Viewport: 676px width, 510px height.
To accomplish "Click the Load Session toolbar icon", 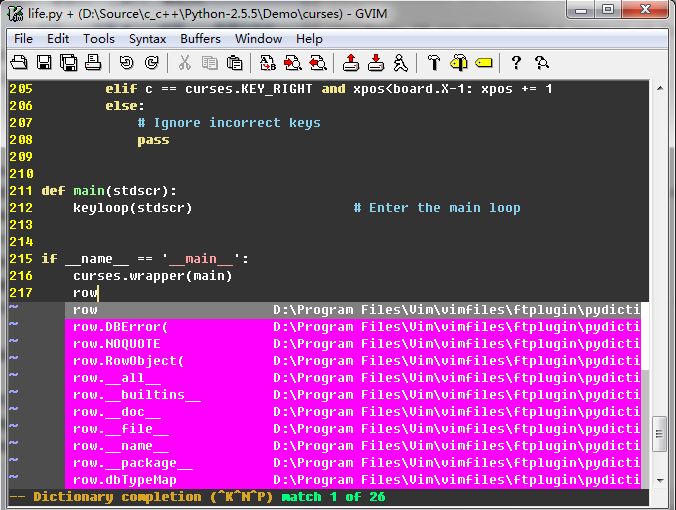I will click(350, 63).
